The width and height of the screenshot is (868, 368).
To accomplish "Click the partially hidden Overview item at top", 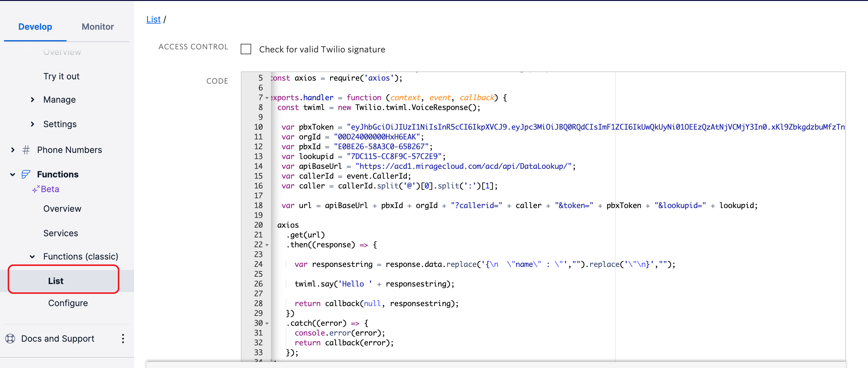I will (62, 52).
